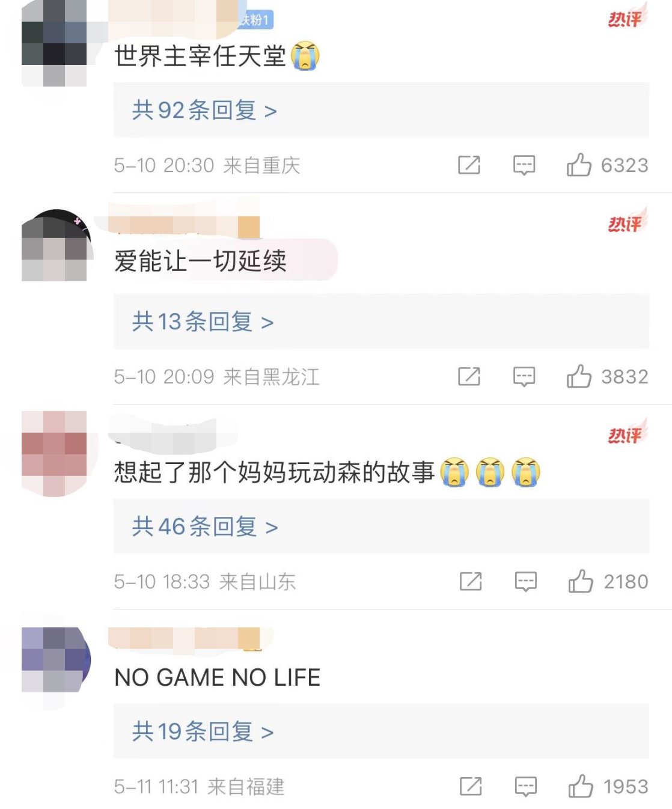The height and width of the screenshot is (809, 672).
Task: Like the 动森 story comment
Action: pos(581,581)
